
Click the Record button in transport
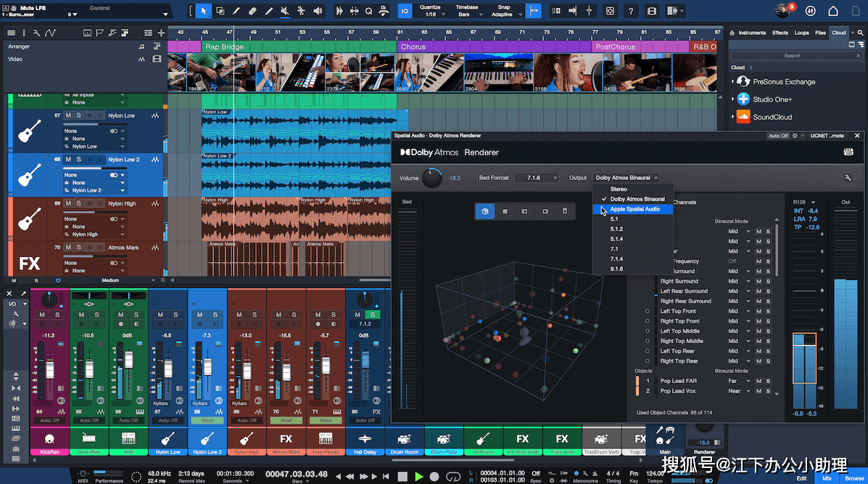point(434,476)
